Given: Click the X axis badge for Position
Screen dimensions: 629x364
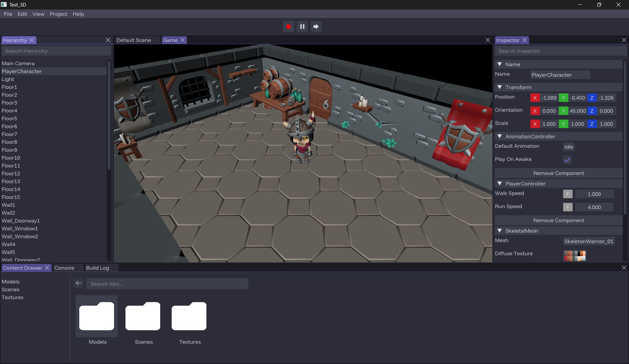Looking at the screenshot, I should (535, 98).
